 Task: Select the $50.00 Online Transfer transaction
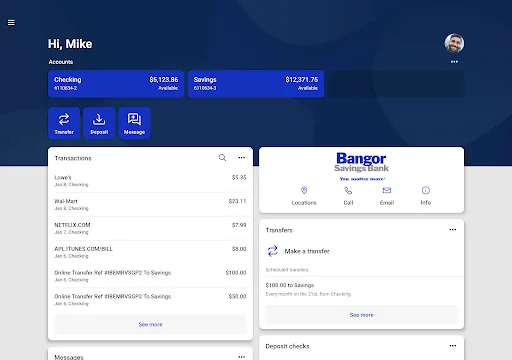click(150, 300)
